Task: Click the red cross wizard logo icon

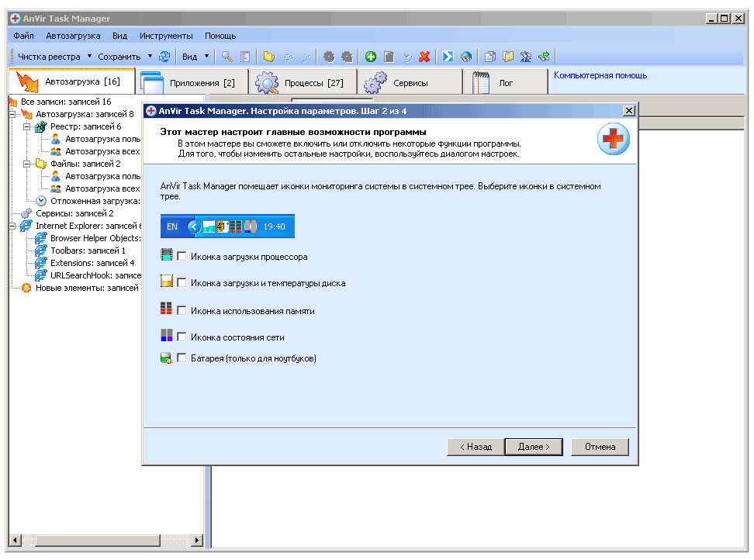Action: [613, 140]
